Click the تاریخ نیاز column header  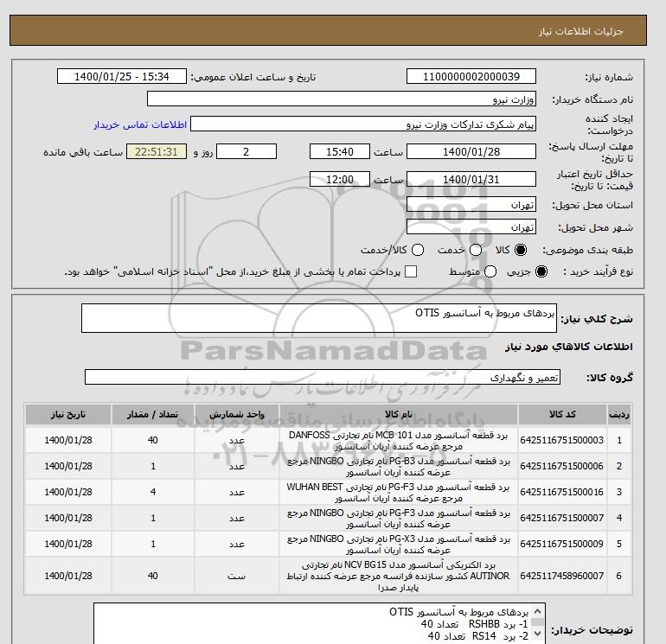click(x=68, y=414)
